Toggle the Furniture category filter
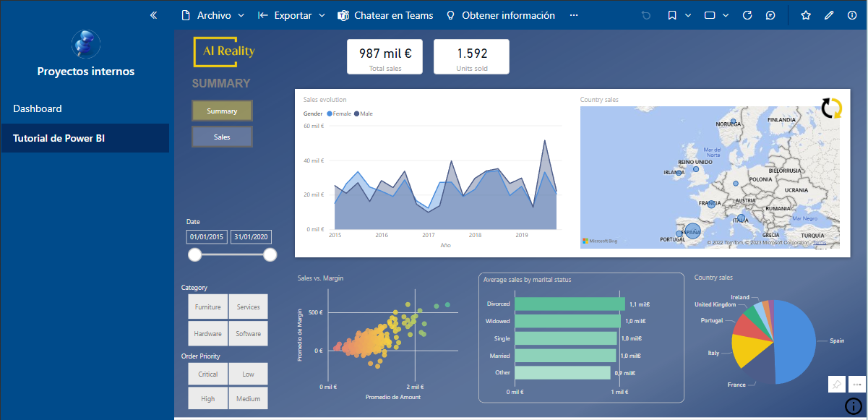The width and height of the screenshot is (868, 420). [208, 307]
